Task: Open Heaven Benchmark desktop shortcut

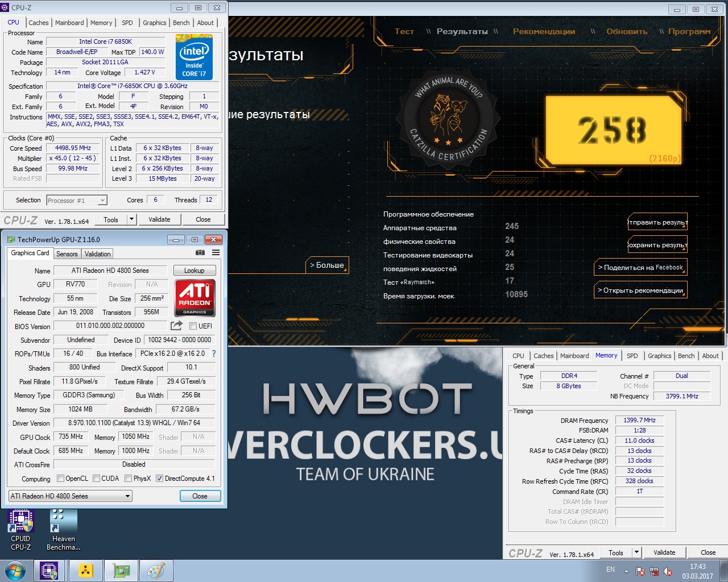Action: coord(63,530)
